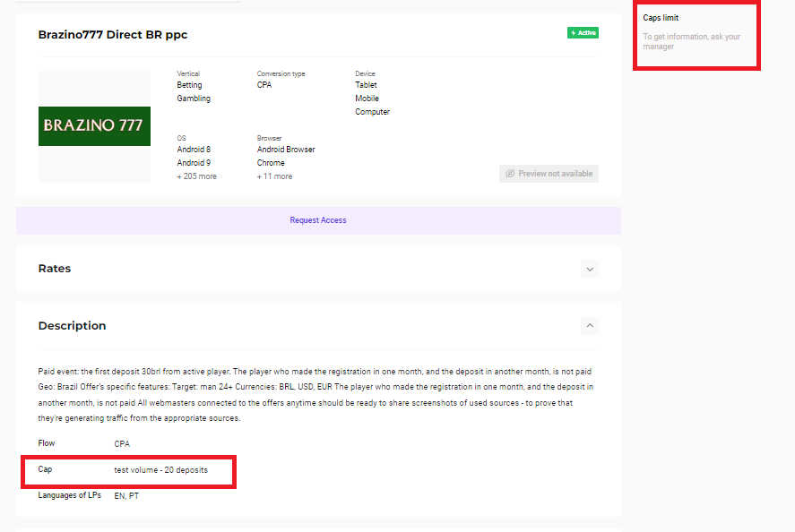This screenshot has height=532, width=795.
Task: Click the 'ask your manager' caps note
Action: click(x=691, y=41)
